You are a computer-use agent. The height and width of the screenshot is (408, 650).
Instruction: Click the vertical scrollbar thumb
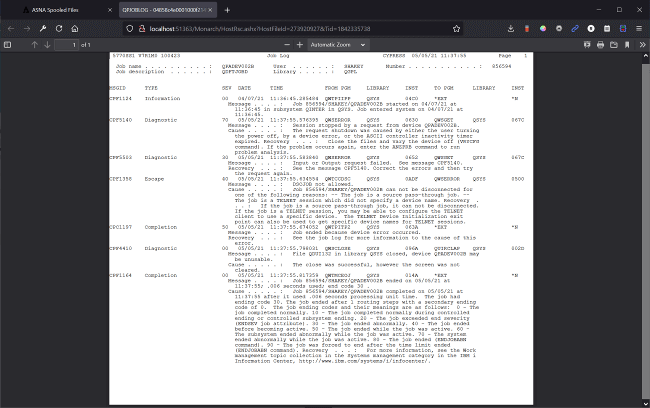tap(645, 230)
